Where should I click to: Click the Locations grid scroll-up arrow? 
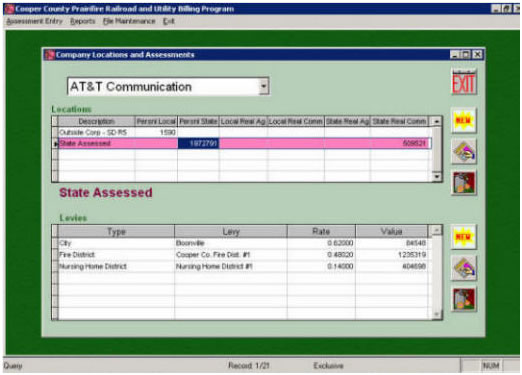pos(436,121)
